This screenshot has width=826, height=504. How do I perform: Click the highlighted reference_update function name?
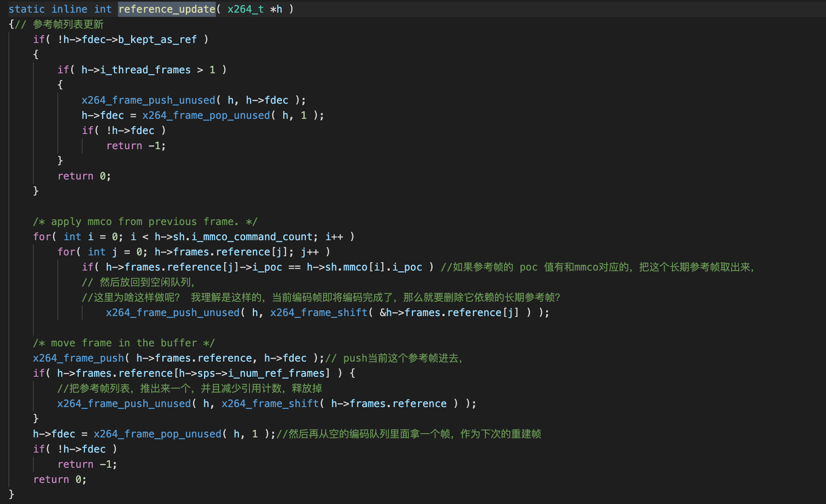167,9
